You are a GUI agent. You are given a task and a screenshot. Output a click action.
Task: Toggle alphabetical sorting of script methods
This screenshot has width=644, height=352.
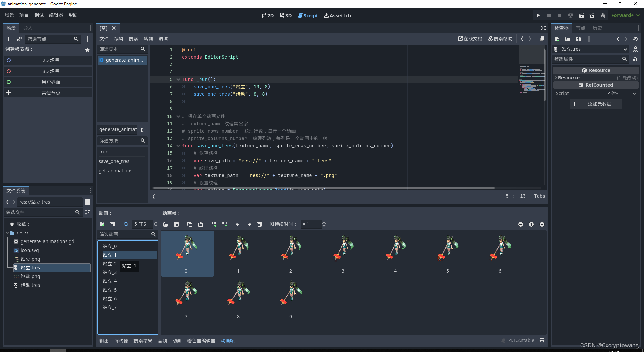coord(143,130)
